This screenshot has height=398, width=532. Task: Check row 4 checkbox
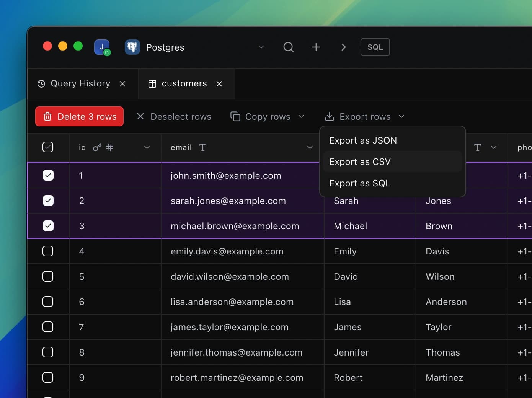point(48,251)
